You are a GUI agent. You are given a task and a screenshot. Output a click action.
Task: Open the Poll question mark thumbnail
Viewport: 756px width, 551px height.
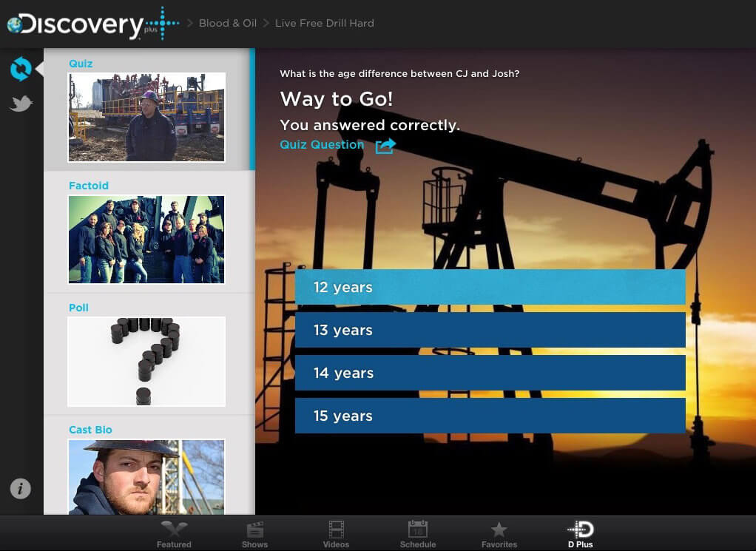146,362
